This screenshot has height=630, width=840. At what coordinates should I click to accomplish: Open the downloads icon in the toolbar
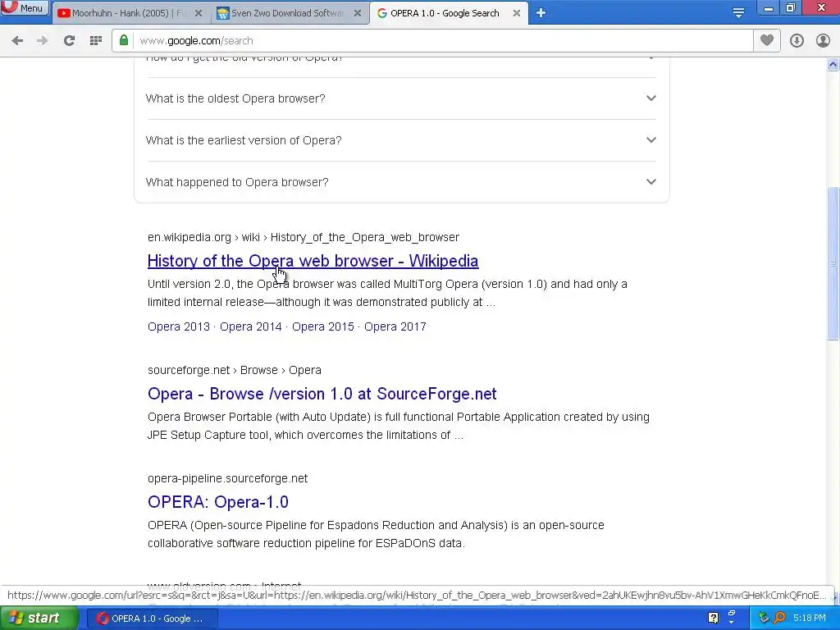tap(797, 41)
